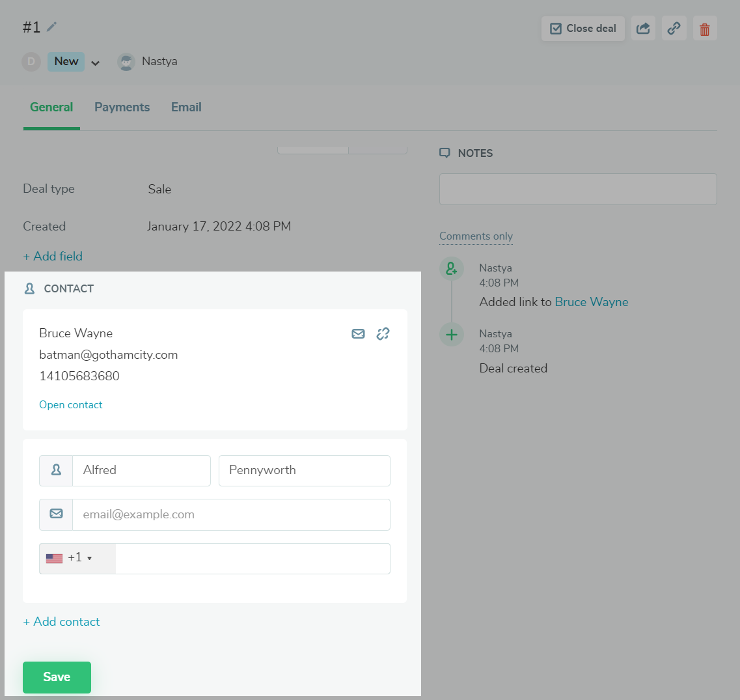Viewport: 740px width, 700px height.
Task: Send email to Bruce Wayne via envelope icon
Action: (358, 334)
